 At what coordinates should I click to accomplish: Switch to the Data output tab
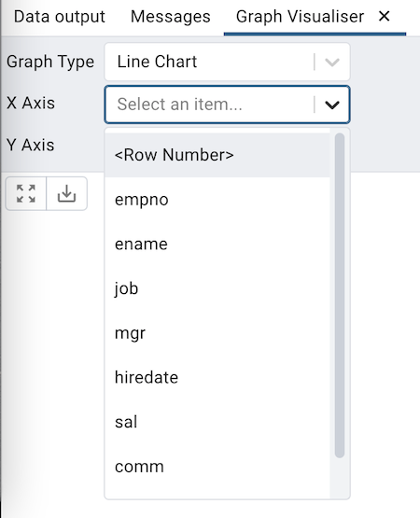pyautogui.click(x=60, y=17)
